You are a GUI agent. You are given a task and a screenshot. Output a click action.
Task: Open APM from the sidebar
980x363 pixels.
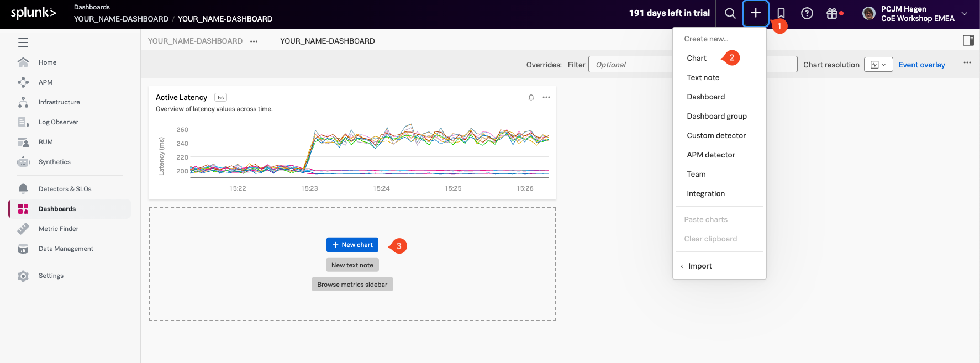coord(45,82)
